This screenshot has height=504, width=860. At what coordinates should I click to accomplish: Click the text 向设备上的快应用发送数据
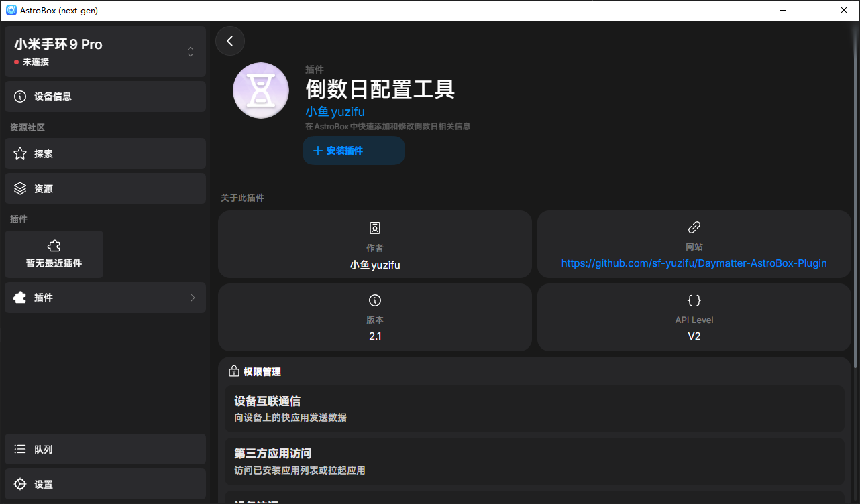(x=290, y=418)
